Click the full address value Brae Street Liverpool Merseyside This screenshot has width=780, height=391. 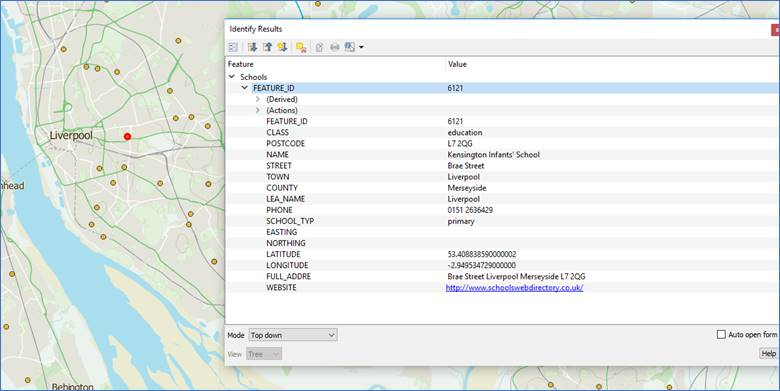[516, 276]
